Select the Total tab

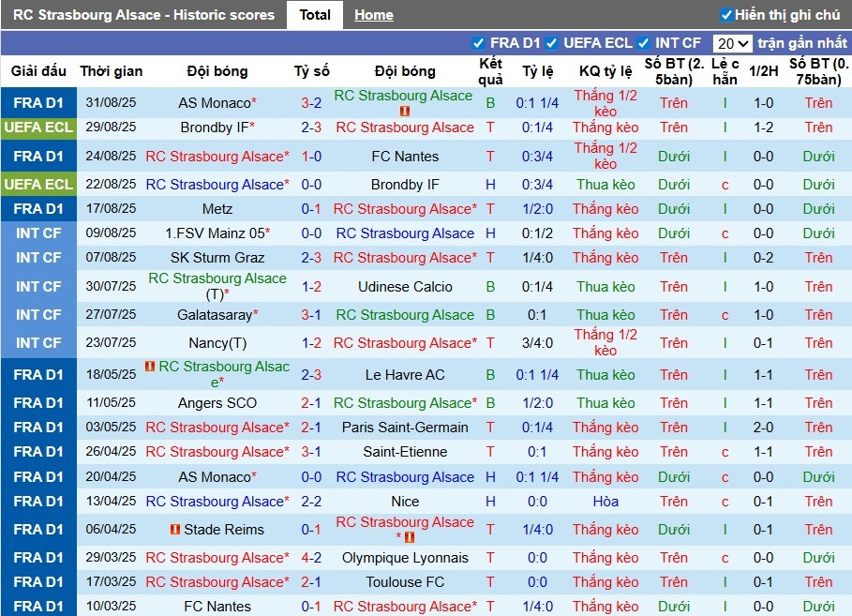click(315, 15)
